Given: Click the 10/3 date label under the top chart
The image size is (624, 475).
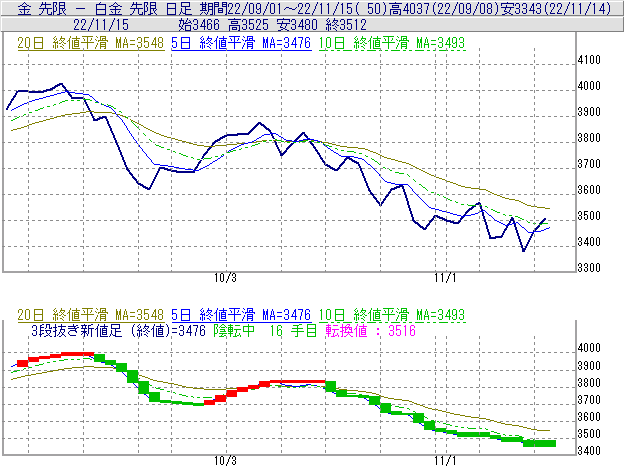Looking at the screenshot, I should tap(226, 278).
